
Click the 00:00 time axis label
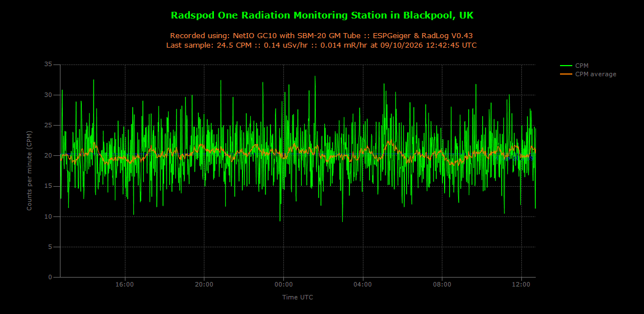coord(283,284)
